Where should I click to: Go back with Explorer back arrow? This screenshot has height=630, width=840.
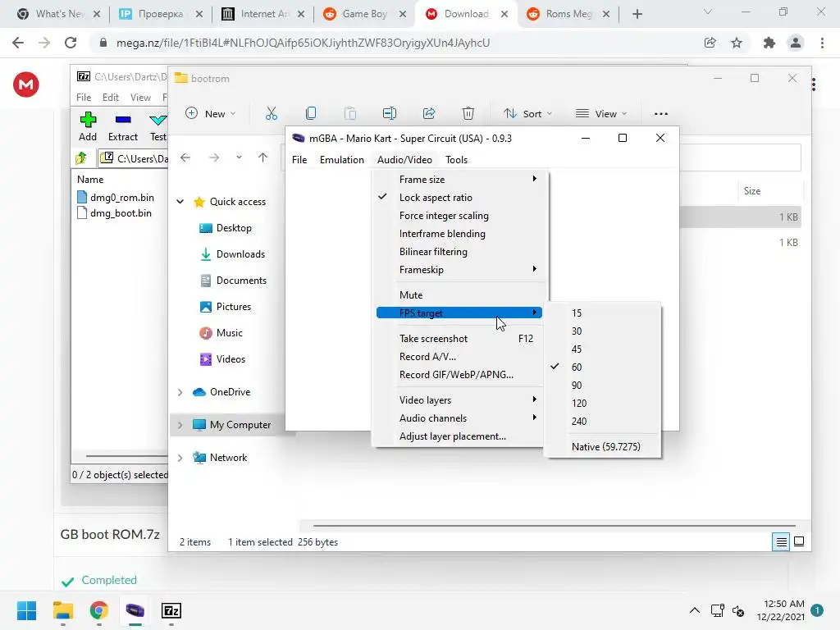(185, 157)
